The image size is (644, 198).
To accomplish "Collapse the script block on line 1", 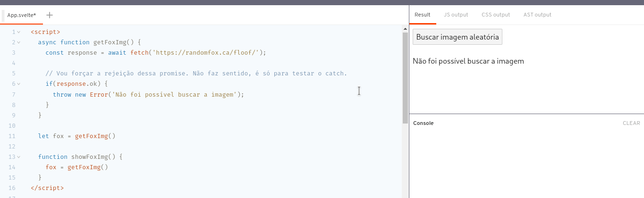I will click(19, 32).
